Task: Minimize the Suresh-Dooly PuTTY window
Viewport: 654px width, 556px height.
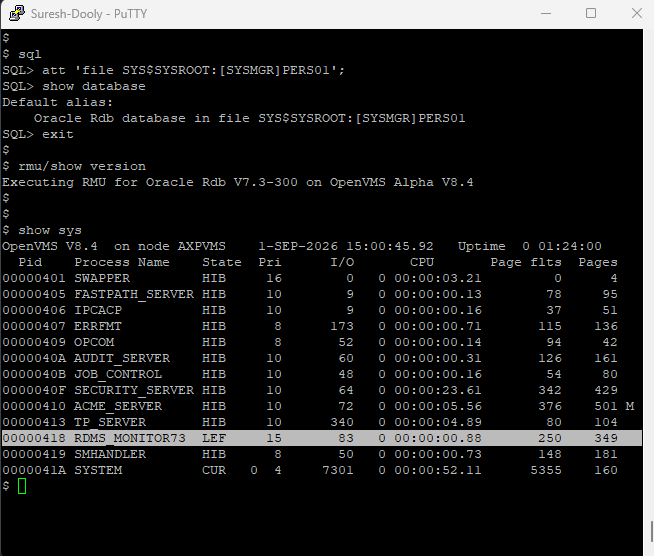Action: tap(546, 13)
